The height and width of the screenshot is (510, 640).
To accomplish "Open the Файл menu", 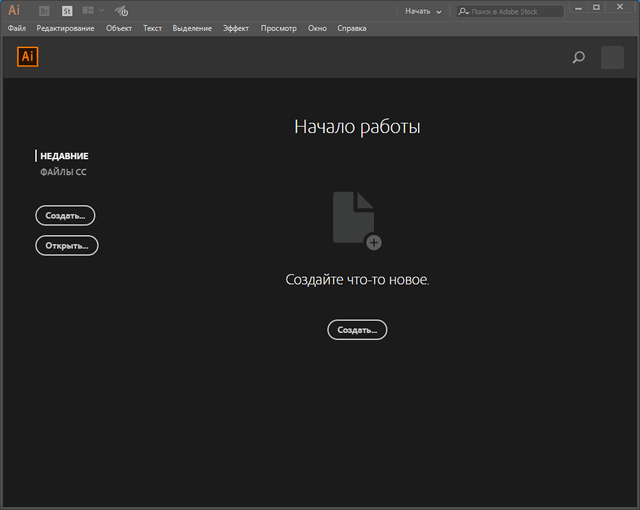I will (x=17, y=28).
